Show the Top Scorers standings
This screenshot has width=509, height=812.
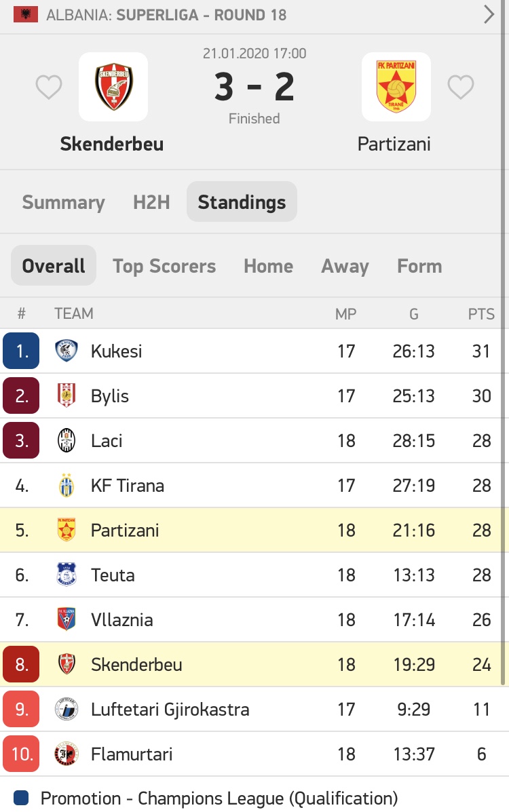[x=164, y=266]
